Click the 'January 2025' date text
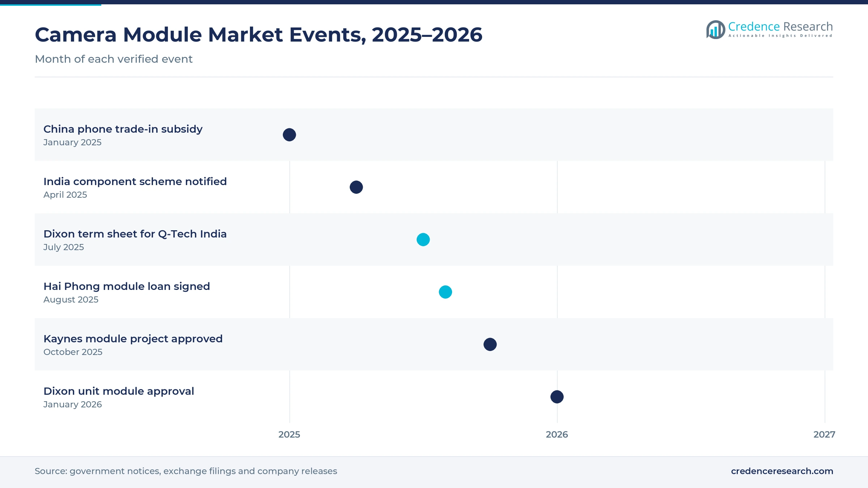Screen dimensions: 868x488 point(72,142)
